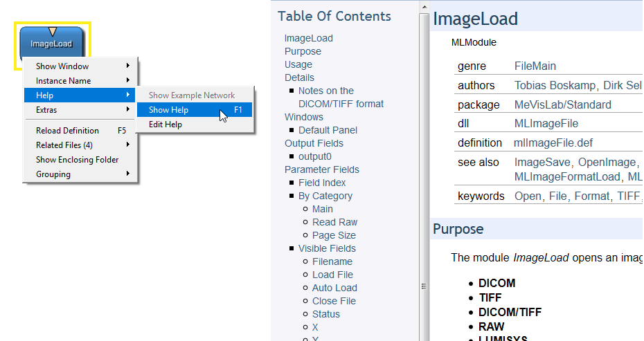Screen dimensions: 644x341
Task: Jump to Usage section link
Action: point(298,64)
